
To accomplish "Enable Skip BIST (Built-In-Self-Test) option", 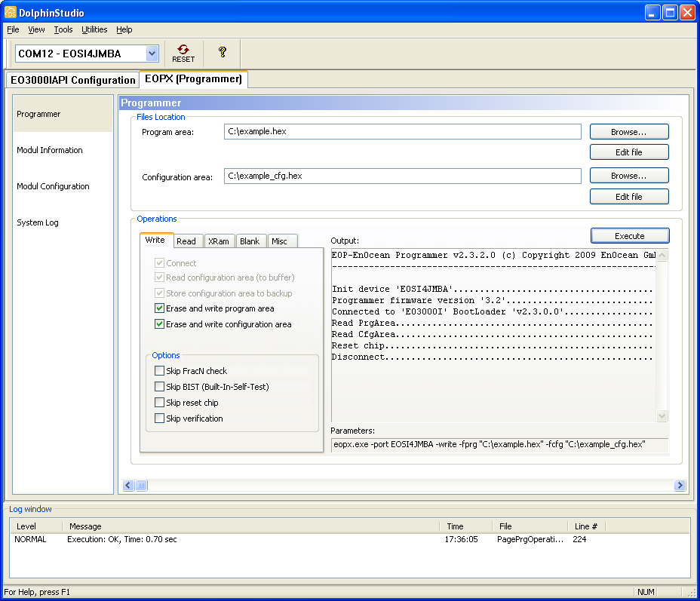I will tap(159, 386).
